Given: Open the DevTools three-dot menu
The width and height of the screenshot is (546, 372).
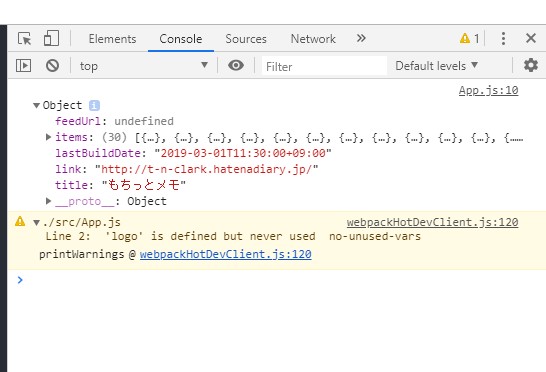Looking at the screenshot, I should coord(503,38).
